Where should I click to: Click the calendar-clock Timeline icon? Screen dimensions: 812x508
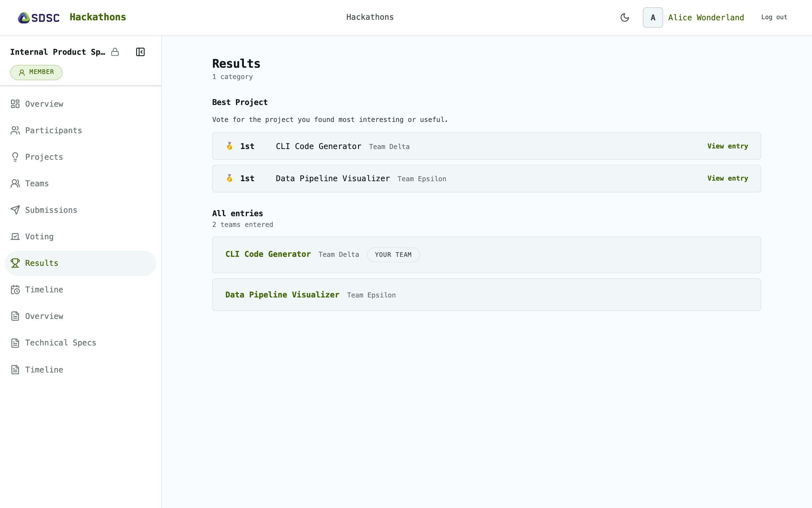15,290
